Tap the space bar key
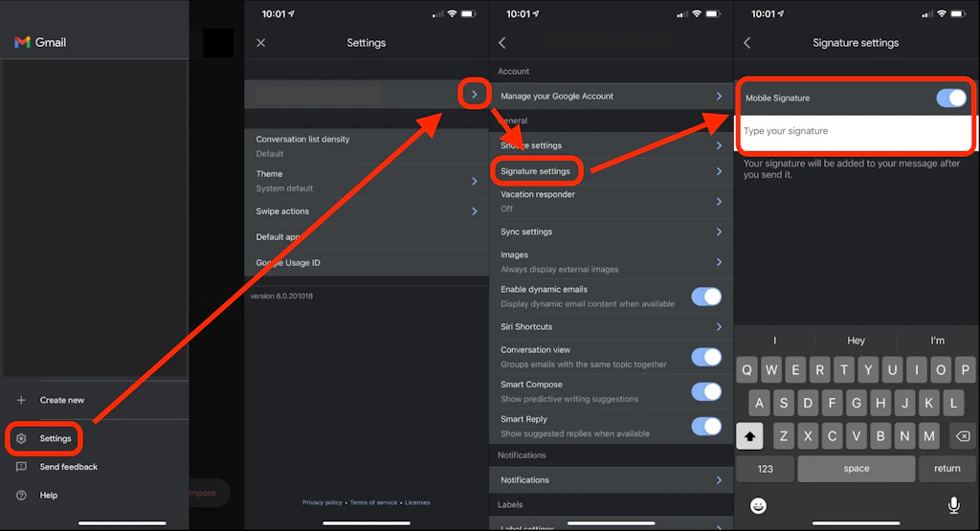Image resolution: width=980 pixels, height=531 pixels. pyautogui.click(x=857, y=469)
